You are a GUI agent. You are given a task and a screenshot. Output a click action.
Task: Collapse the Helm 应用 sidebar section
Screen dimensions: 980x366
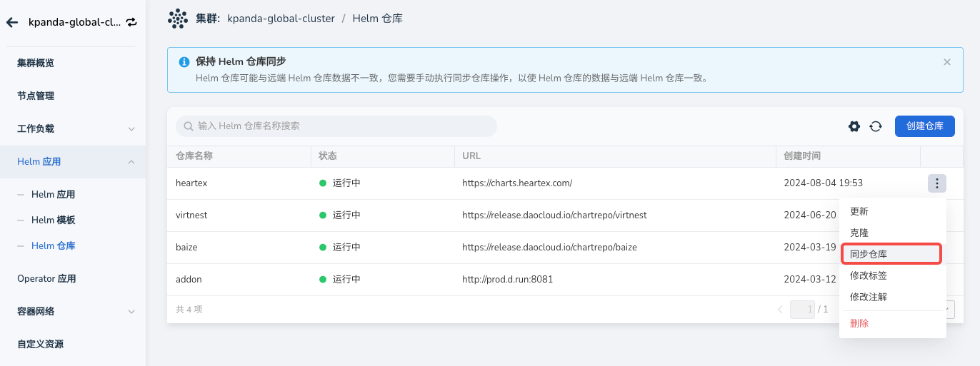131,162
